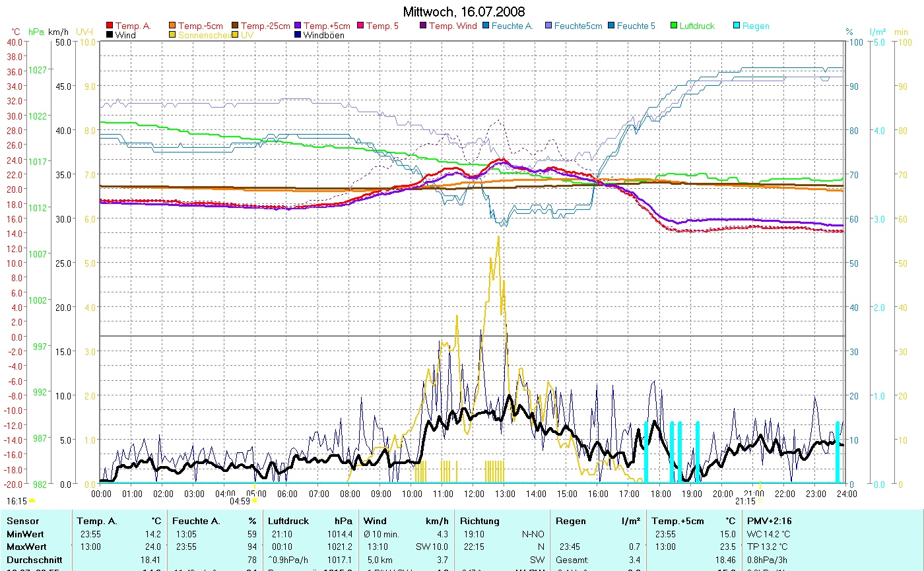Click the Richtung table column header

click(x=480, y=521)
